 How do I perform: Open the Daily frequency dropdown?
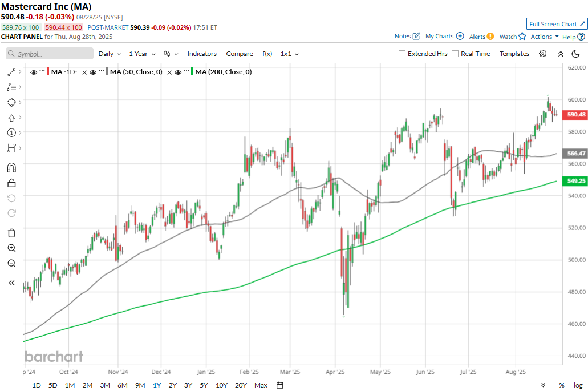point(110,54)
